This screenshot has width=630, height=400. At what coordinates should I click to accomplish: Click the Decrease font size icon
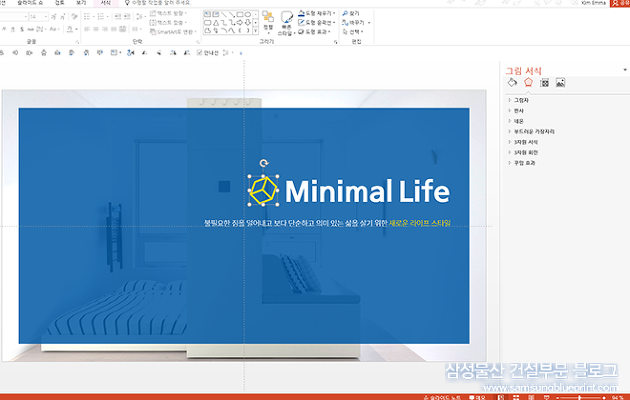coord(63,17)
